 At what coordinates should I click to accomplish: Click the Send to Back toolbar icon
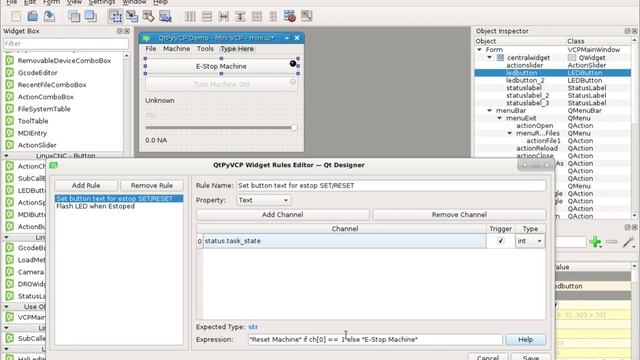point(74,16)
